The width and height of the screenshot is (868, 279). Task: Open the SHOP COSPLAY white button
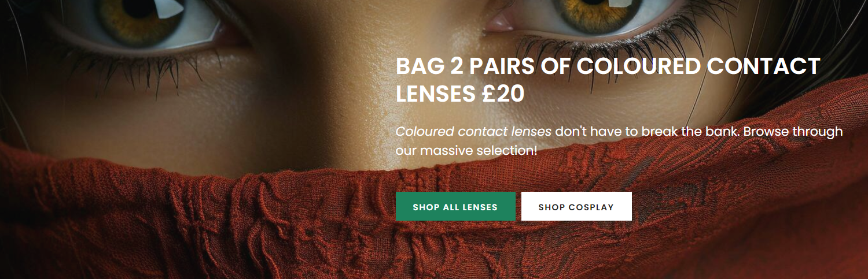576,206
